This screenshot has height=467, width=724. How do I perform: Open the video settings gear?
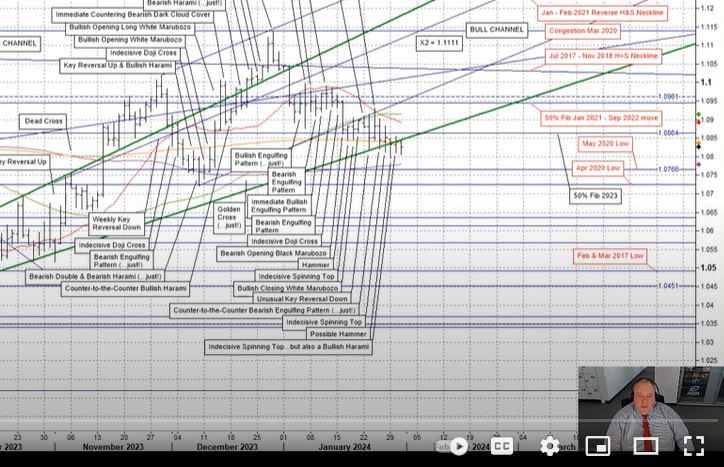click(x=549, y=446)
